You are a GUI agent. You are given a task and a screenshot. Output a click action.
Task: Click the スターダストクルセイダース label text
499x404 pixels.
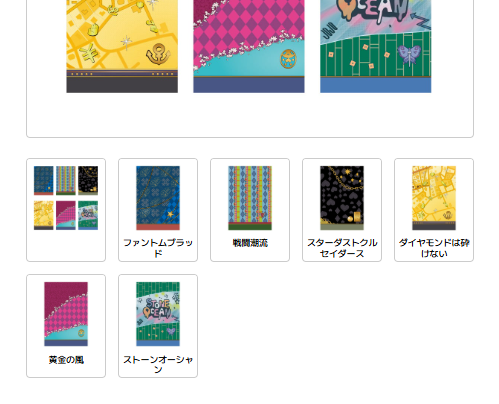[342, 248]
